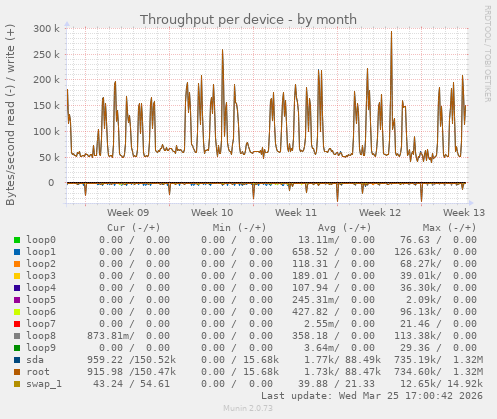Select the loop9 legend label
The height and width of the screenshot is (419, 497).
pos(41,348)
